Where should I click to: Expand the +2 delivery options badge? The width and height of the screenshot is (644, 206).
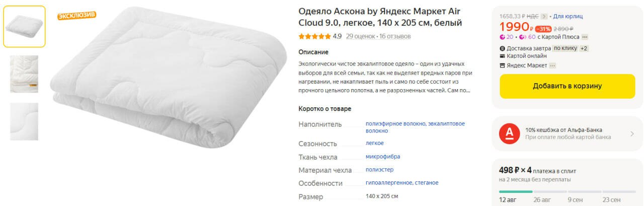tap(584, 48)
